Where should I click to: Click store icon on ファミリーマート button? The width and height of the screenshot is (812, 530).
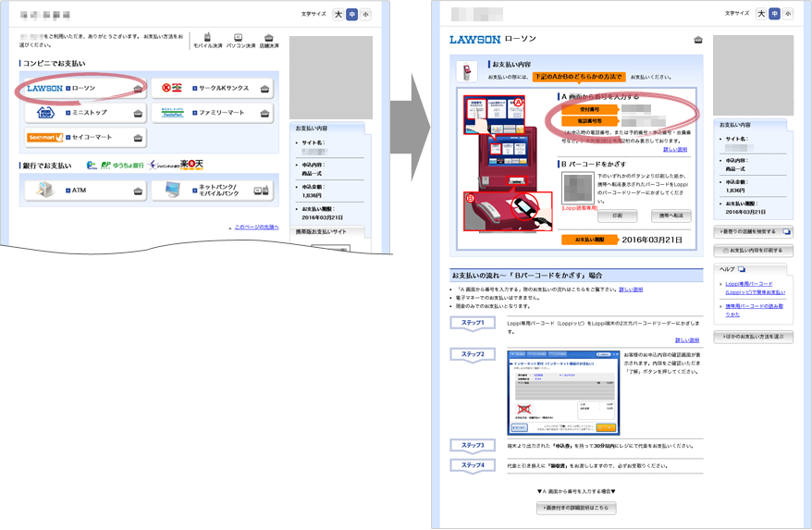[265, 114]
